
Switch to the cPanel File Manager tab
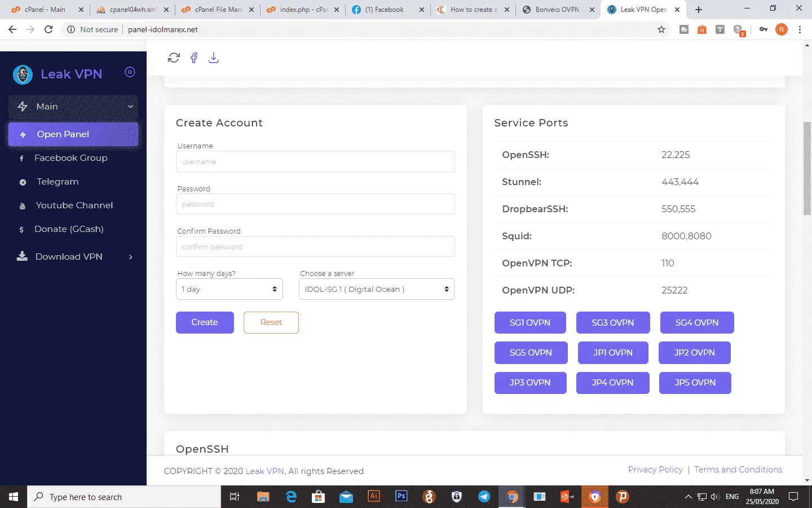point(218,10)
